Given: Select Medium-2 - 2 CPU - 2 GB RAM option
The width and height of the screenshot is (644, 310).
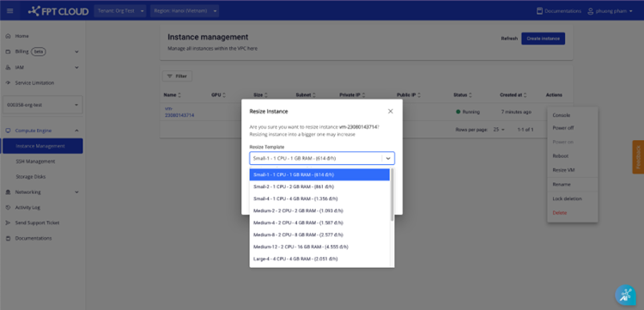Looking at the screenshot, I should [319, 210].
